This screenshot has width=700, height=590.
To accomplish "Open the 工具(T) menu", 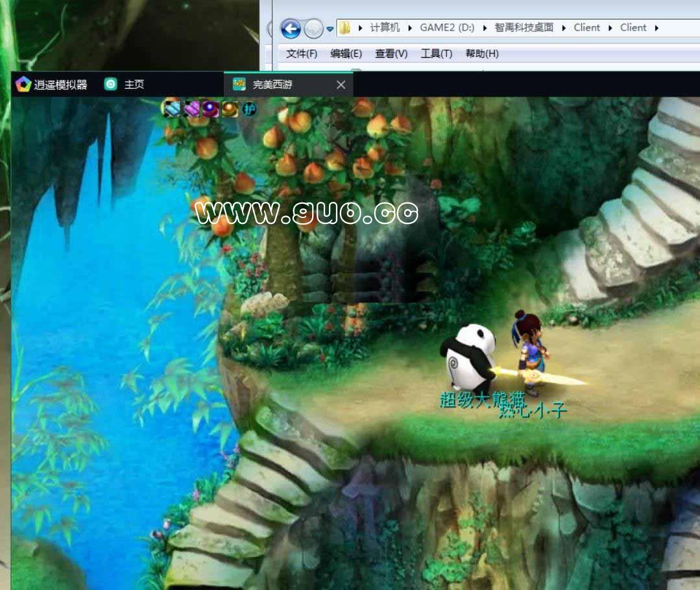I will pyautogui.click(x=436, y=54).
